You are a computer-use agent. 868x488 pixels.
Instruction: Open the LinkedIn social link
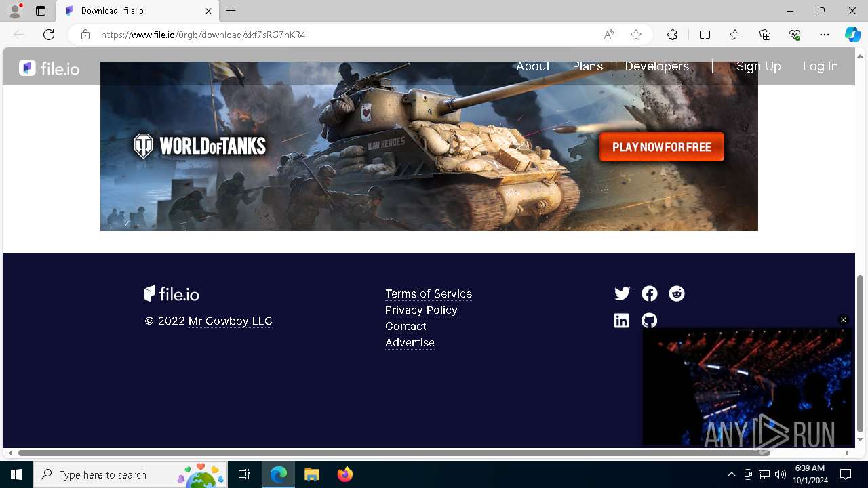(x=621, y=321)
